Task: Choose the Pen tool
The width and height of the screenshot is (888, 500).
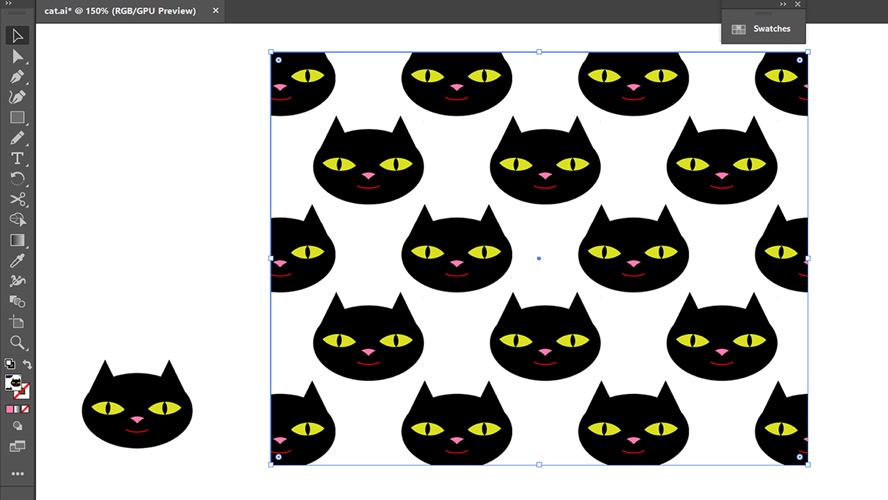Action: tap(18, 76)
